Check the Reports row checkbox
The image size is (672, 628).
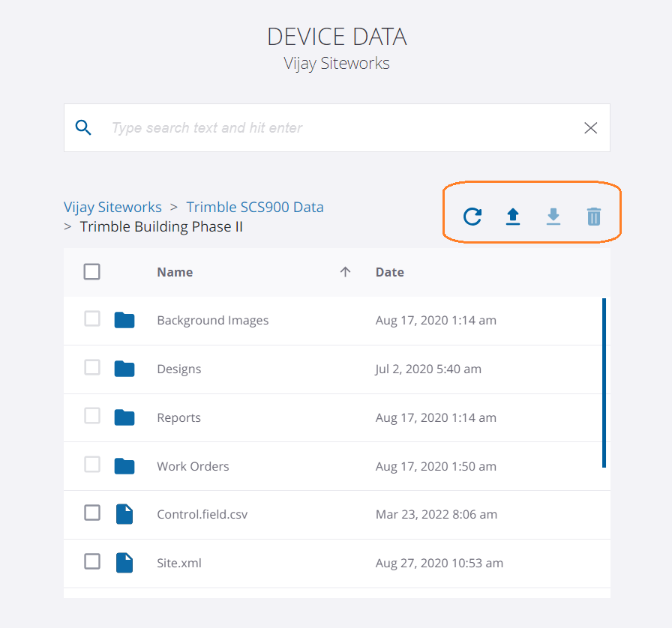coord(92,416)
